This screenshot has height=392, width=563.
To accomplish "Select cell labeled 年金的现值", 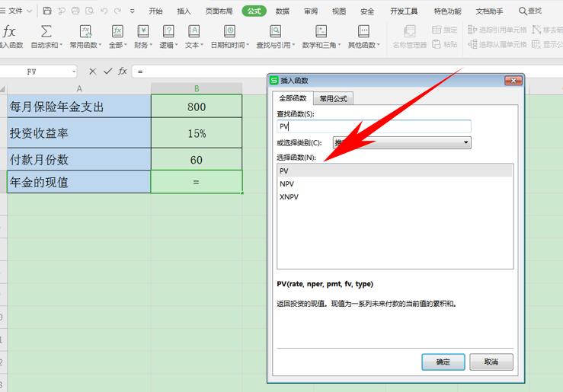I will 79,182.
